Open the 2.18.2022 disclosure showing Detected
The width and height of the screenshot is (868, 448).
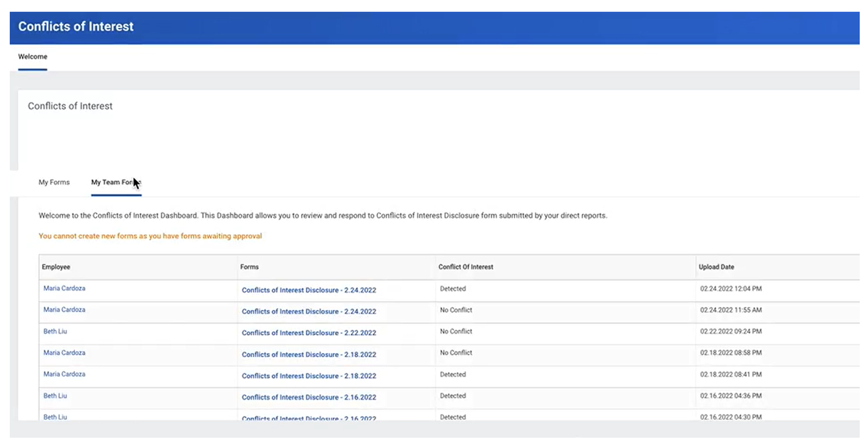[x=309, y=376]
